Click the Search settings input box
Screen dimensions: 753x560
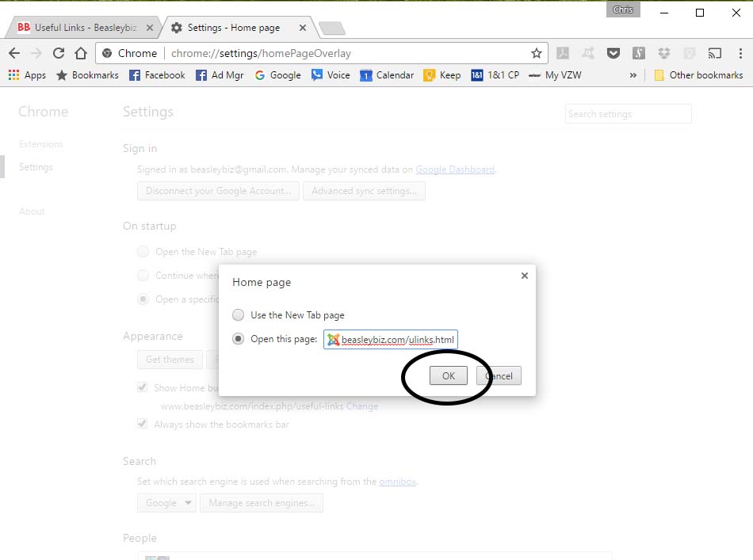627,113
